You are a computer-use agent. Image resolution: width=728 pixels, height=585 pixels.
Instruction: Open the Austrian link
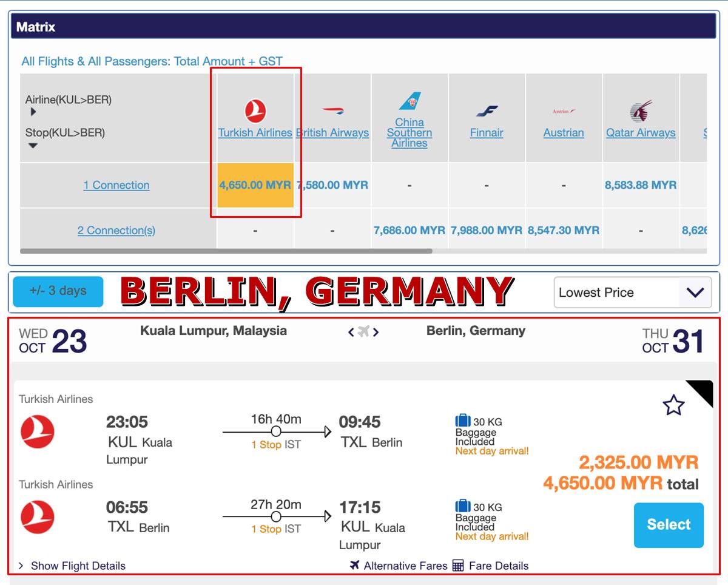point(564,133)
